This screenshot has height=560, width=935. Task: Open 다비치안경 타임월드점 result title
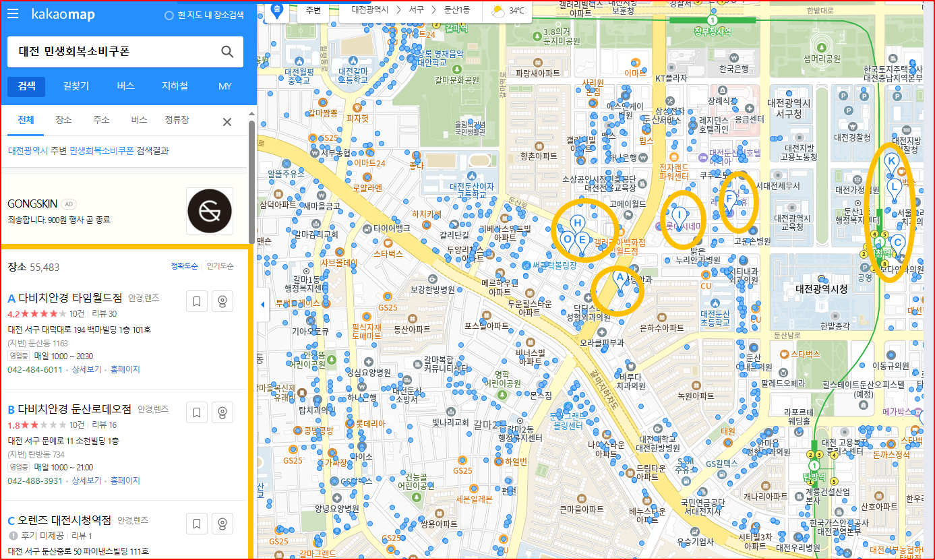70,297
